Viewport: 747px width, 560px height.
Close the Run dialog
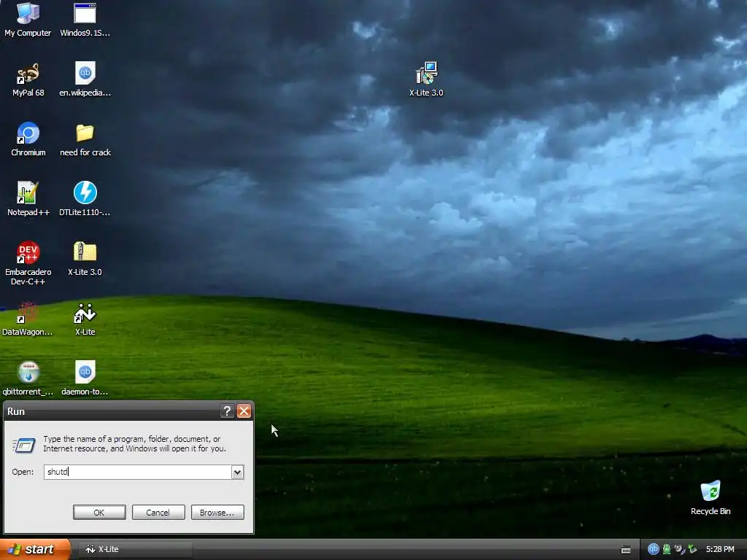[244, 411]
